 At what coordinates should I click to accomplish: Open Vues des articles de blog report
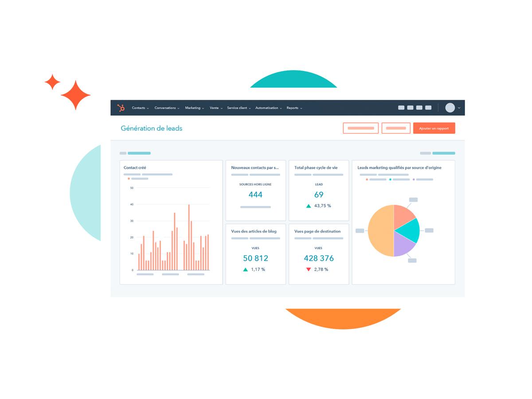click(254, 231)
